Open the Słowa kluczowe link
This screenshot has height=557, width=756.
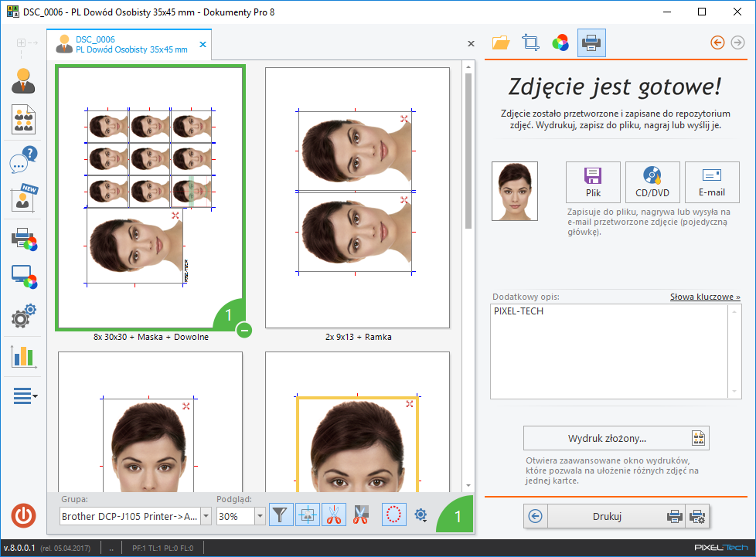704,297
